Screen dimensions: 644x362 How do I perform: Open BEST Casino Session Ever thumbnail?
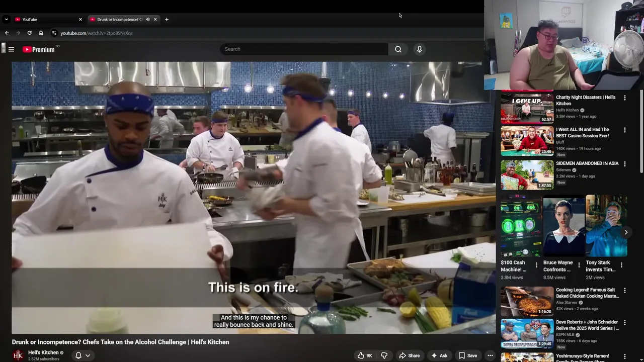(x=527, y=141)
